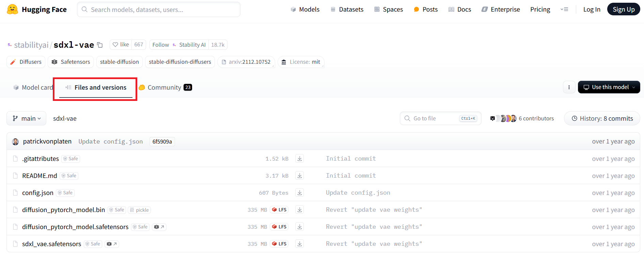Like the sdxl-vae model
644x255 pixels.
click(121, 45)
